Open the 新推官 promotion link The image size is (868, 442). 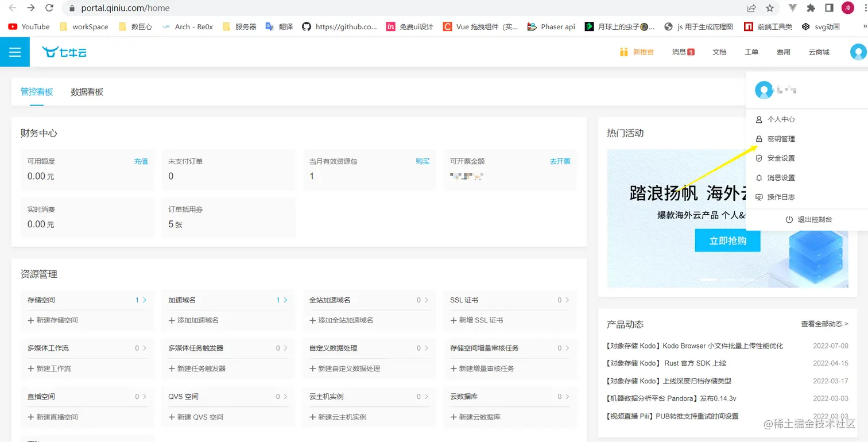coord(637,52)
